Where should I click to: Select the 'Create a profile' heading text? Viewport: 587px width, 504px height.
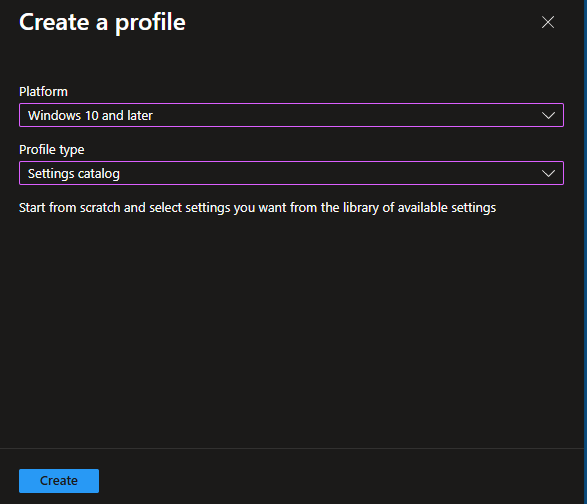(102, 22)
